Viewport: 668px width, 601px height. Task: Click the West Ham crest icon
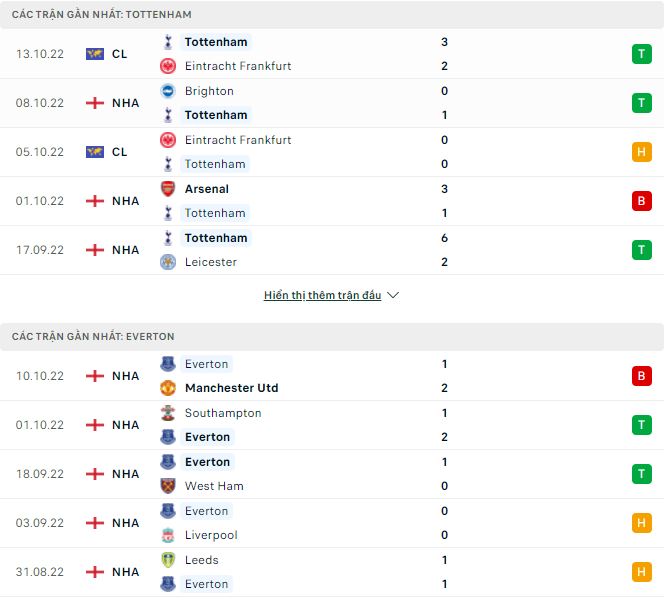coord(168,486)
